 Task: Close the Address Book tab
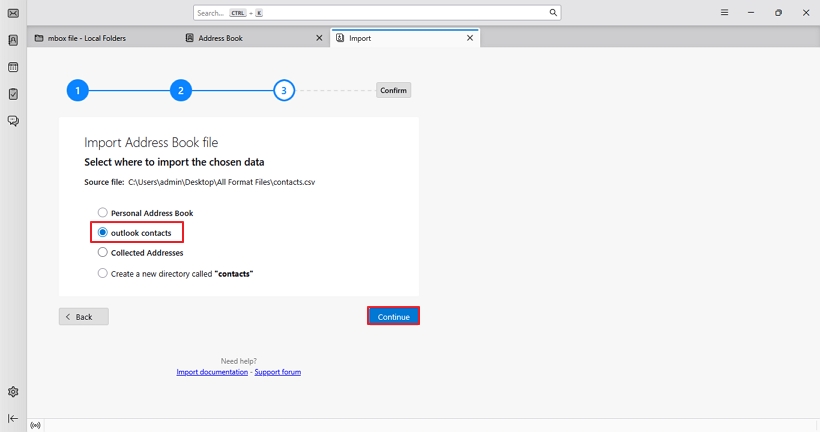click(x=319, y=38)
